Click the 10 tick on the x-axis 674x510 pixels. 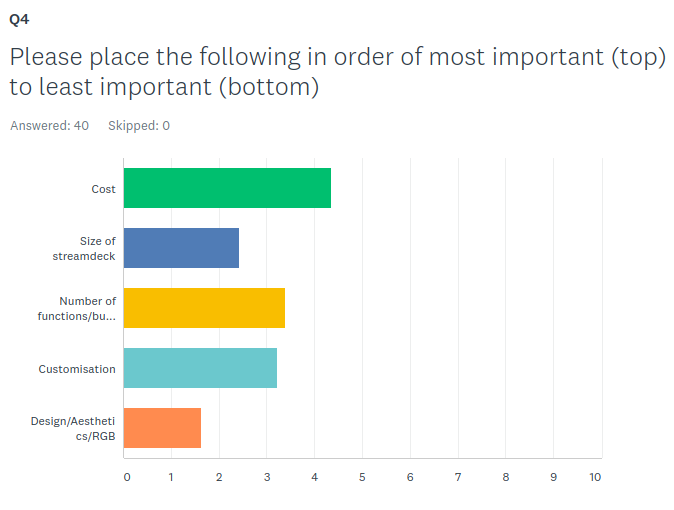[595, 477]
